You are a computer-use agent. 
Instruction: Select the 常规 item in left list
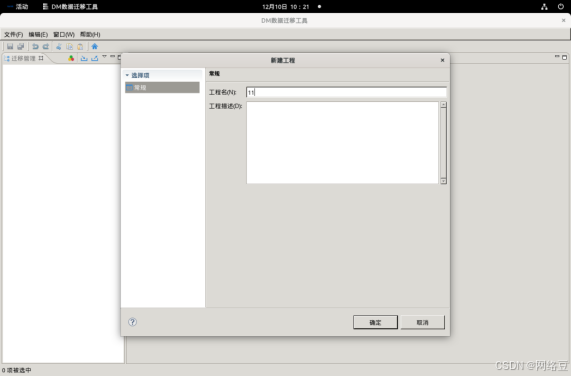point(162,87)
